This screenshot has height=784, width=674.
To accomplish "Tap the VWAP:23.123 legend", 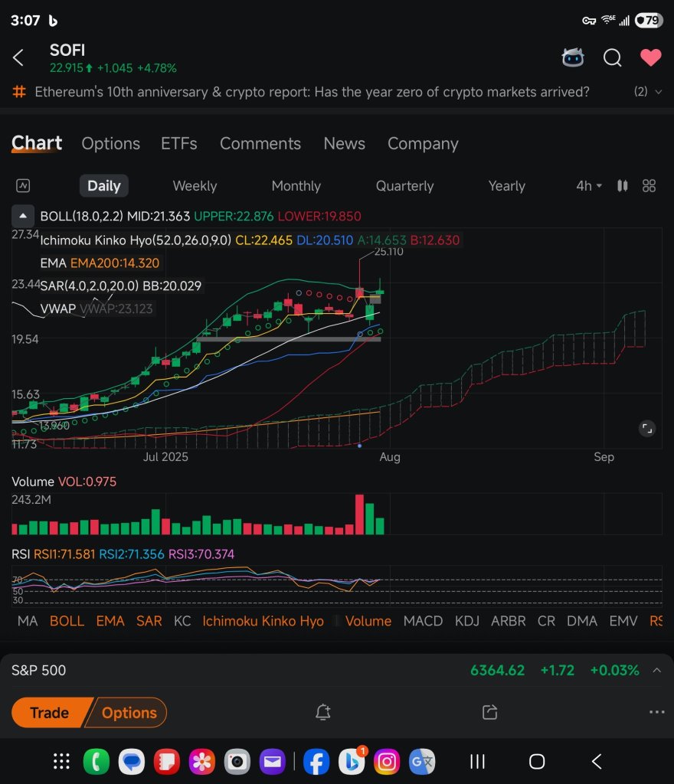I will pyautogui.click(x=116, y=309).
